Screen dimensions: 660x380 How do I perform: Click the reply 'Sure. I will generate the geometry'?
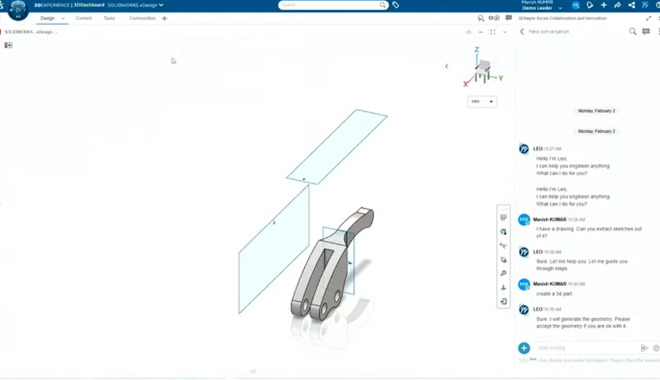pos(583,322)
